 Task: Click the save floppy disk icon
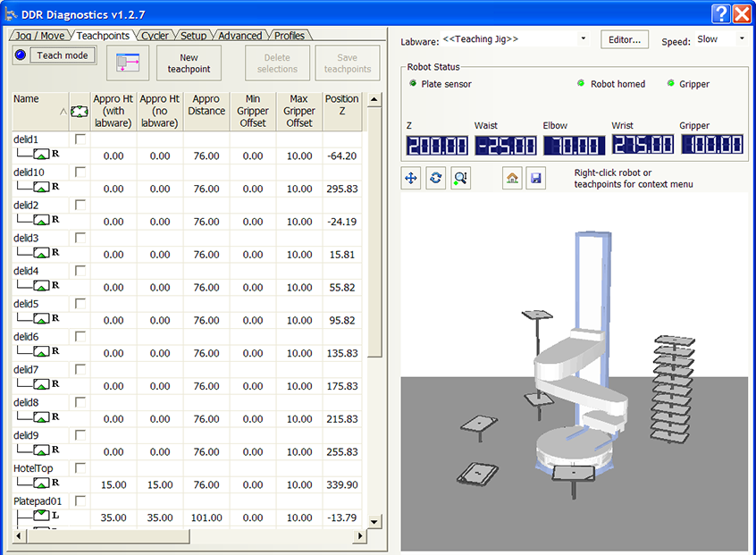[x=534, y=178]
